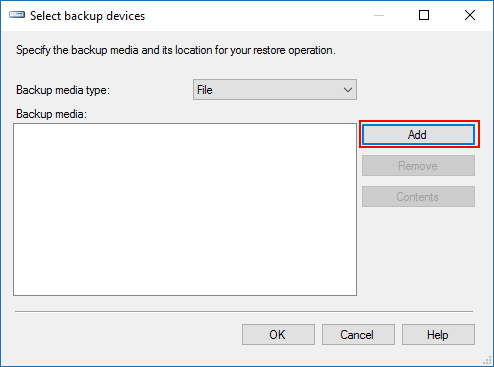Click the Backup media type label
Image resolution: width=494 pixels, height=367 pixels.
pos(63,90)
